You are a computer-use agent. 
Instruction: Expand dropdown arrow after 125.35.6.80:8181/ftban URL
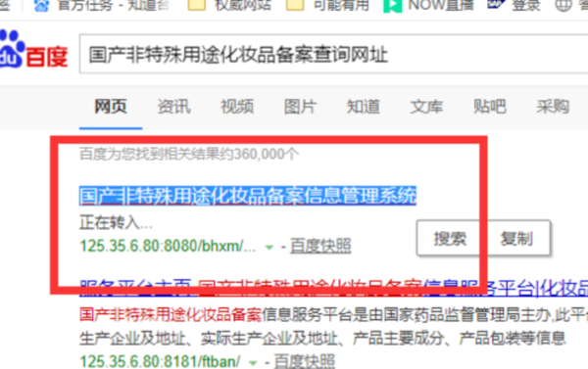[x=253, y=362]
